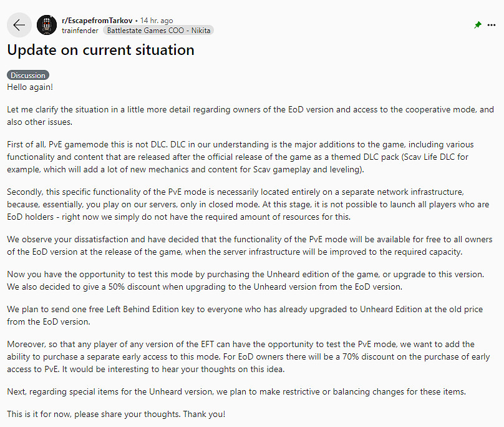Click the "14 hr. ago" timestamp
Screen dimensions: 504x427
(156, 20)
